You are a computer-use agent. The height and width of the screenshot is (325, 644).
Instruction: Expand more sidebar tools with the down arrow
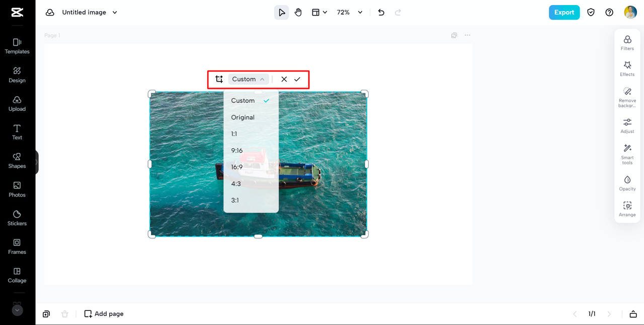(x=17, y=310)
